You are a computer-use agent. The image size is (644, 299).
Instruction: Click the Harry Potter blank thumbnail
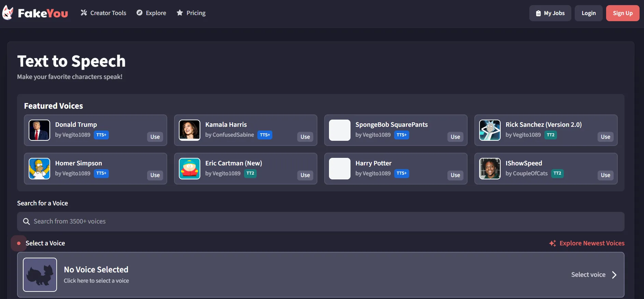tap(340, 168)
